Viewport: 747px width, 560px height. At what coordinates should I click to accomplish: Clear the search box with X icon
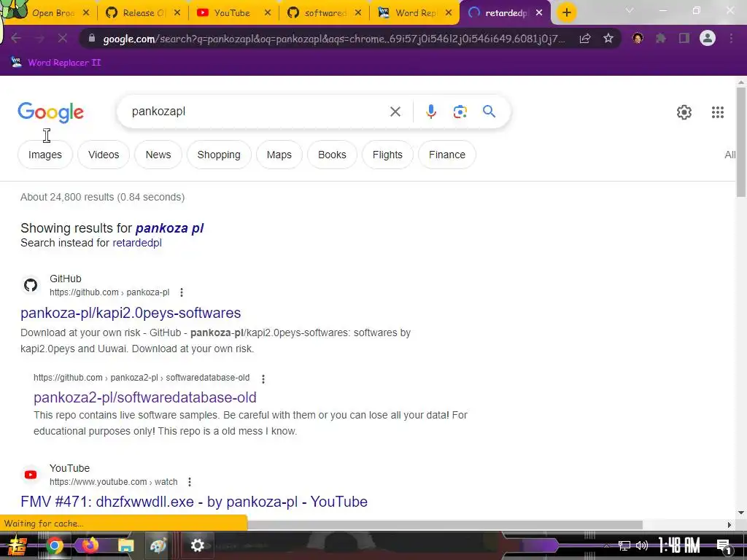[x=395, y=112]
